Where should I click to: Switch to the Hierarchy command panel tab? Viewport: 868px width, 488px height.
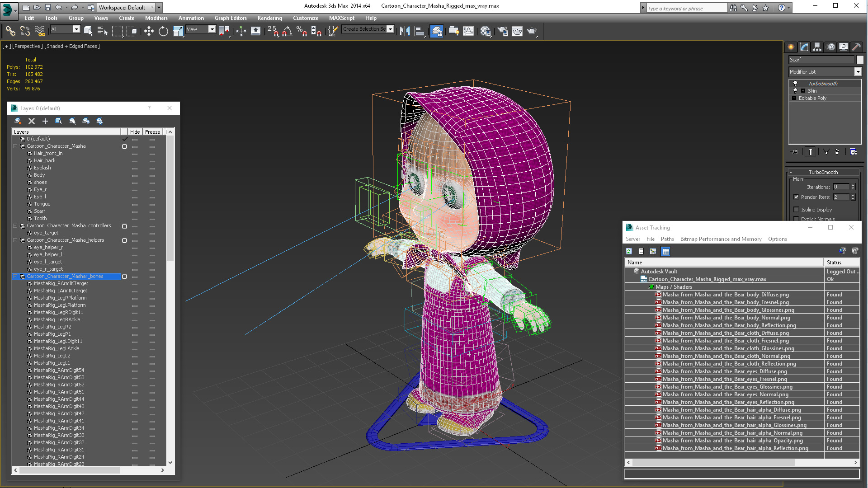coord(817,47)
